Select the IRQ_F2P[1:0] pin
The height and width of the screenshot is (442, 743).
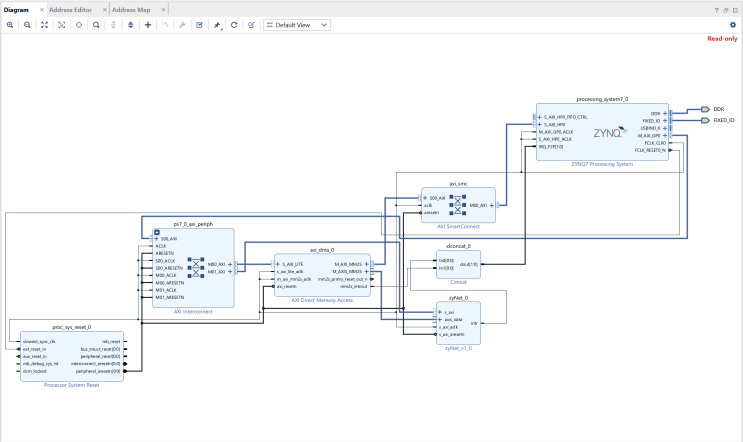coord(551,147)
